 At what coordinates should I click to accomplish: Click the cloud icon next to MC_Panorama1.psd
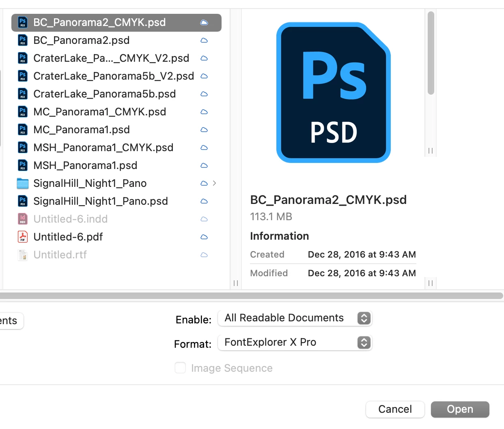click(204, 130)
